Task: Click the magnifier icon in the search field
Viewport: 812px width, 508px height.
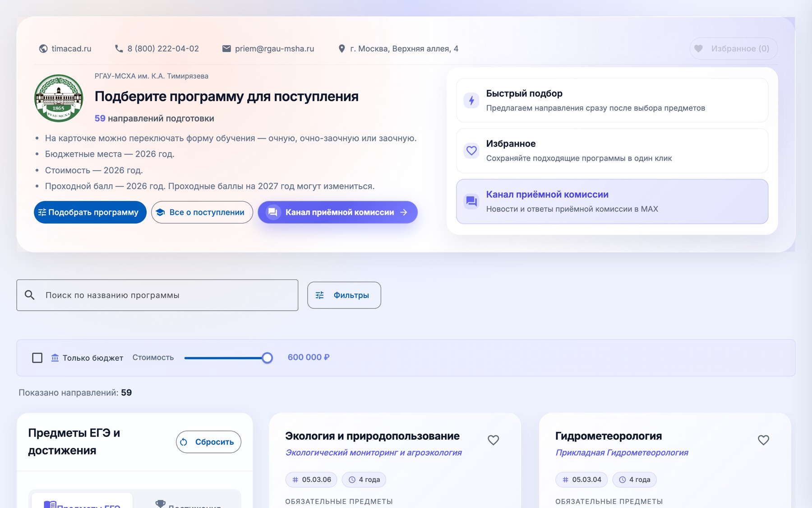Action: (x=30, y=295)
